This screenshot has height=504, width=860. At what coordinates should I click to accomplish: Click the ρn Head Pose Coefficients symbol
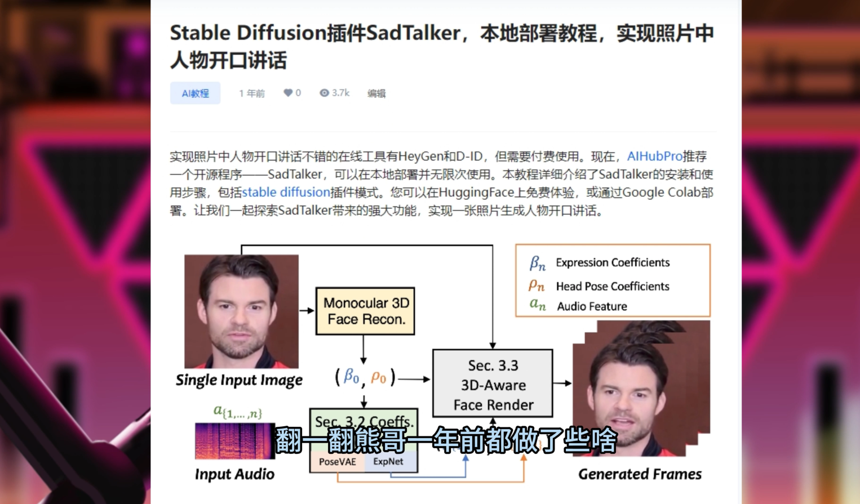coord(536,284)
